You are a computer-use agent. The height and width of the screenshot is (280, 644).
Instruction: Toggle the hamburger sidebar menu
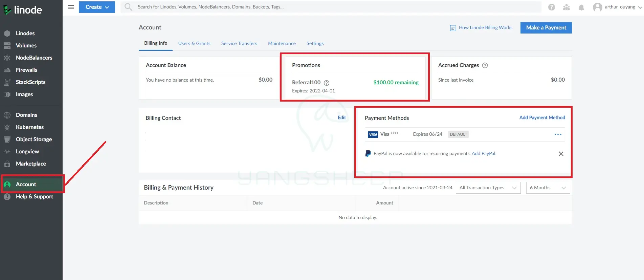[71, 7]
